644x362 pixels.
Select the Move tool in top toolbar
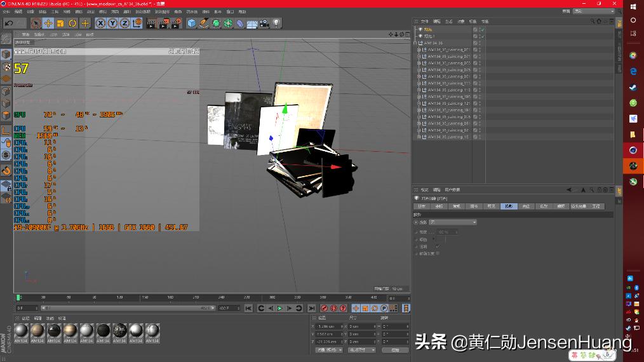coord(48,23)
